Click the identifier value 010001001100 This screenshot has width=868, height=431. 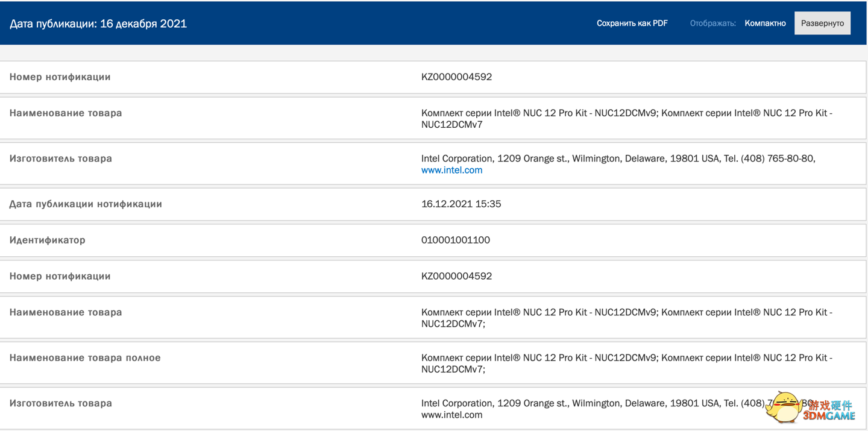pyautogui.click(x=455, y=240)
